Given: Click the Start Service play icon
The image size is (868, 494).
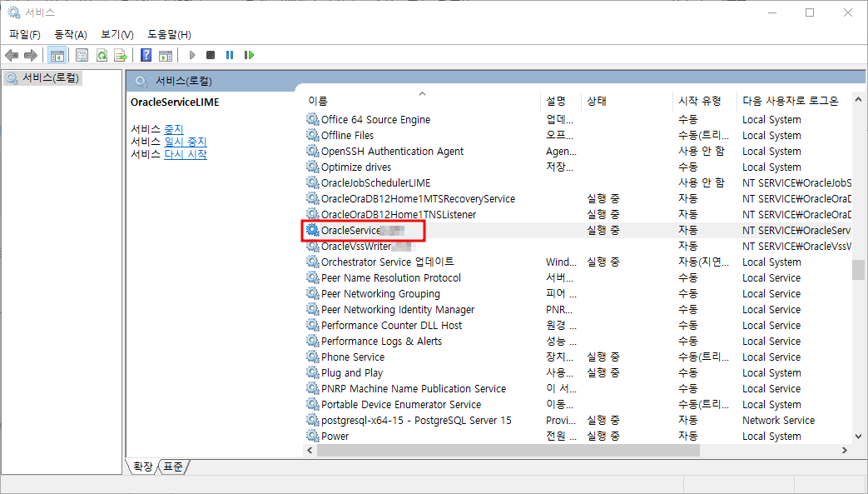Looking at the screenshot, I should tap(192, 55).
